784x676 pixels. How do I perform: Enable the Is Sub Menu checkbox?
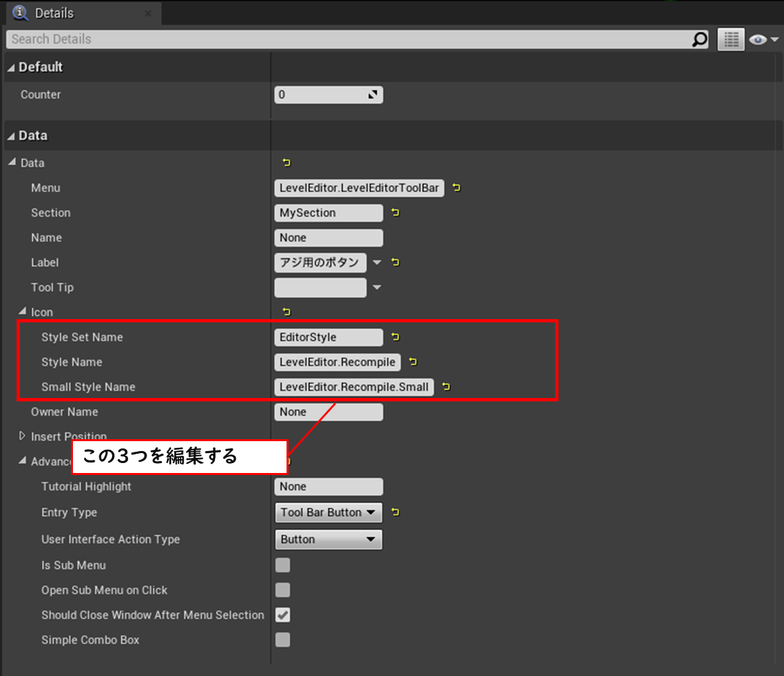click(283, 565)
